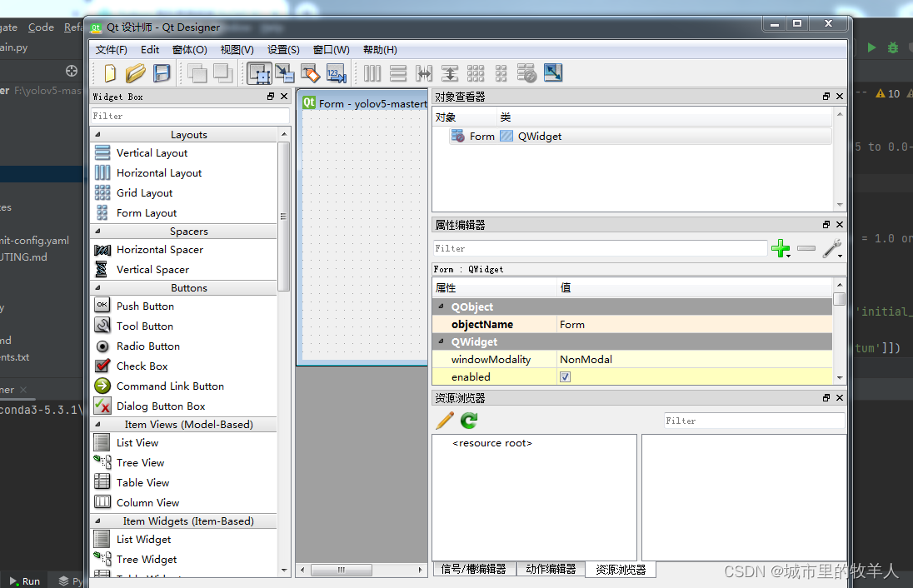The width and height of the screenshot is (913, 588).
Task: Select the Edit Widgets mode icon
Action: pyautogui.click(x=260, y=73)
